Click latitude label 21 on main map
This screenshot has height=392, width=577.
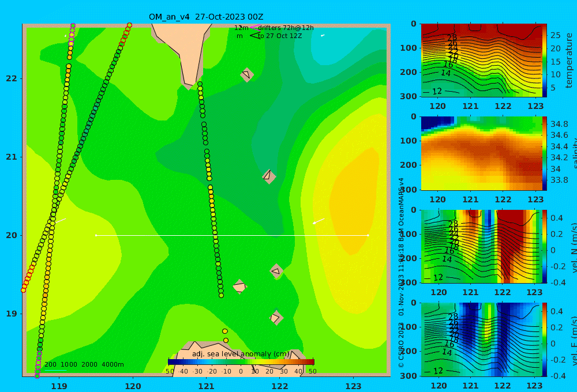[12, 157]
